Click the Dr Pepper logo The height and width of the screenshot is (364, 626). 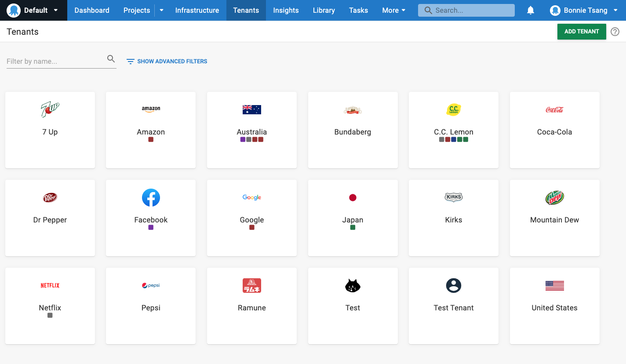point(50,197)
